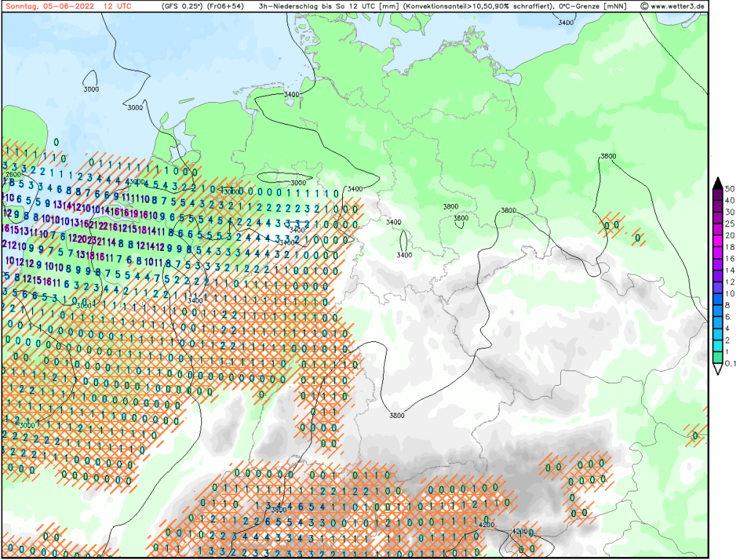Image resolution: width=747 pixels, height=560 pixels.
Task: Click the black arrow atop the precipitation legend
Action: click(718, 182)
